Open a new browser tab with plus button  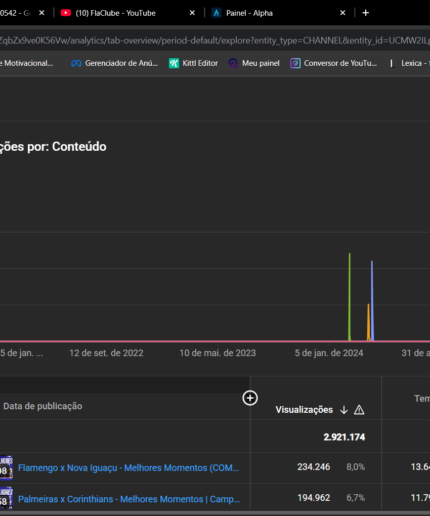tap(365, 13)
